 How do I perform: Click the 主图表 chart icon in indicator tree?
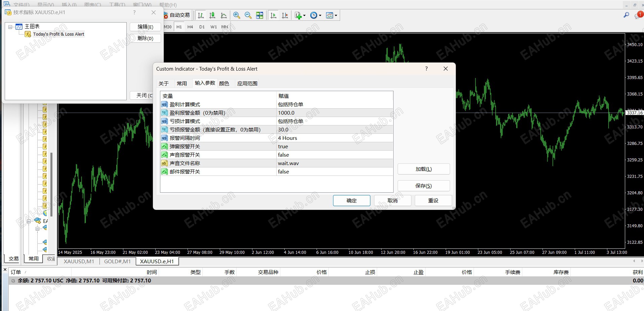[19, 27]
